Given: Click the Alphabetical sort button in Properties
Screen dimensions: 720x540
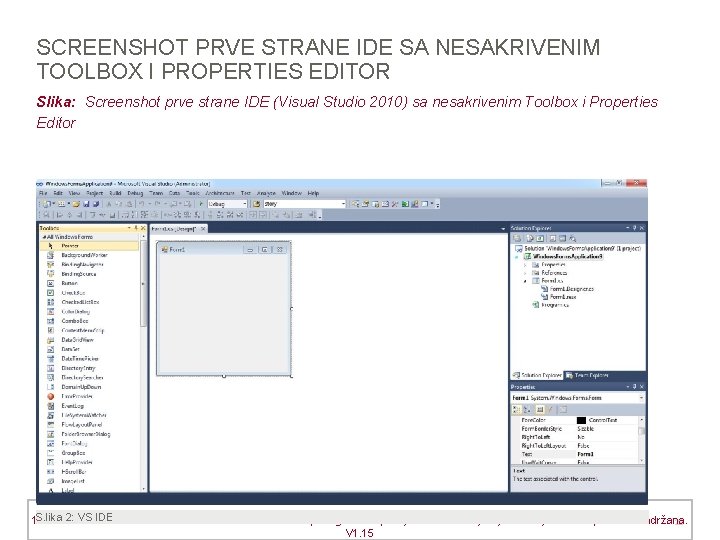Looking at the screenshot, I should pos(527,410).
